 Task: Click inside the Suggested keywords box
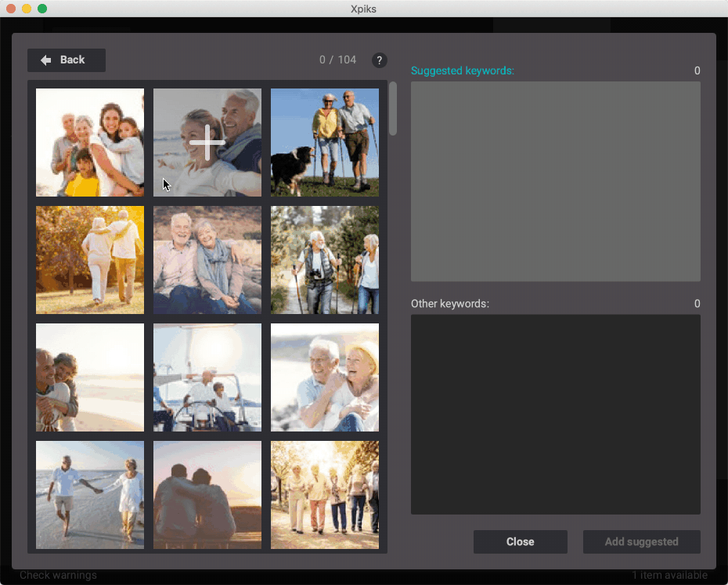click(555, 181)
